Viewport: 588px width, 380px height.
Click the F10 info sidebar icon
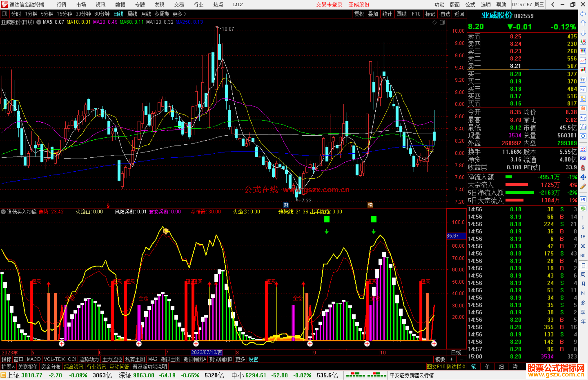(583, 89)
